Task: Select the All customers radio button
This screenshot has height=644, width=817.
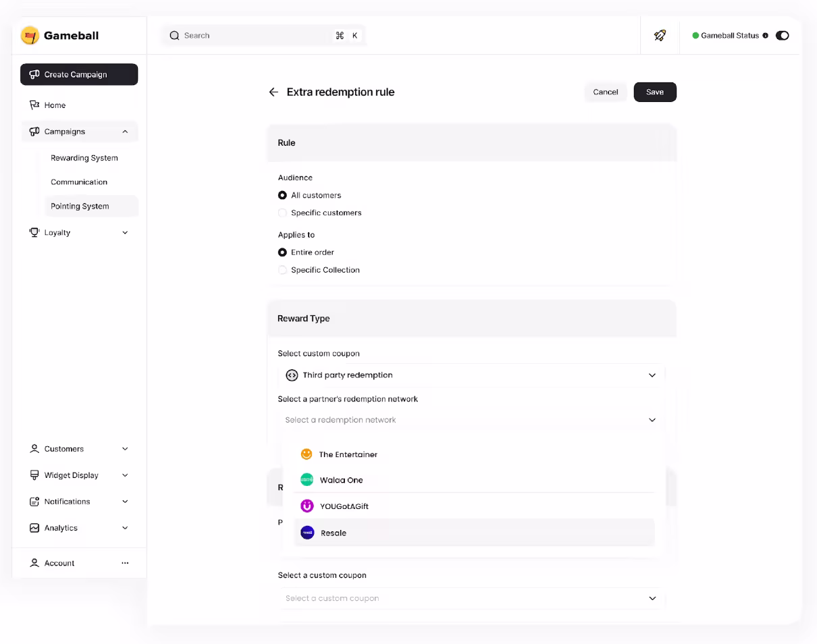Action: (x=282, y=195)
